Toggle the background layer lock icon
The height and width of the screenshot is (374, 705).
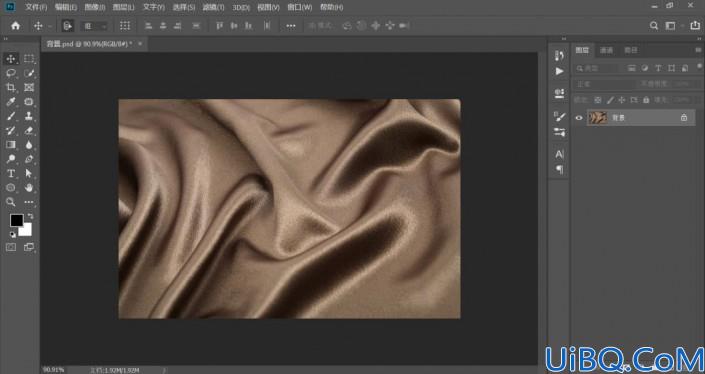click(684, 118)
